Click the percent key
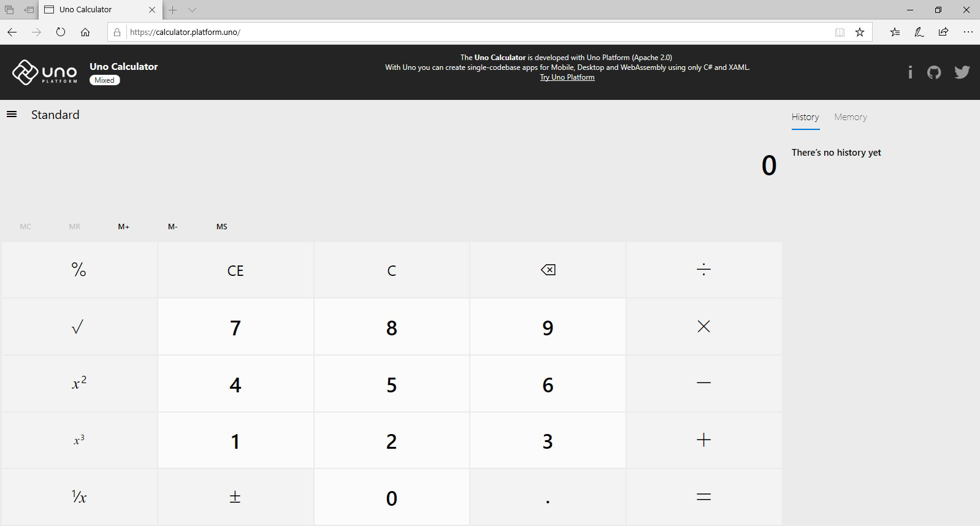Screen dimensions: 980x526 79,270
